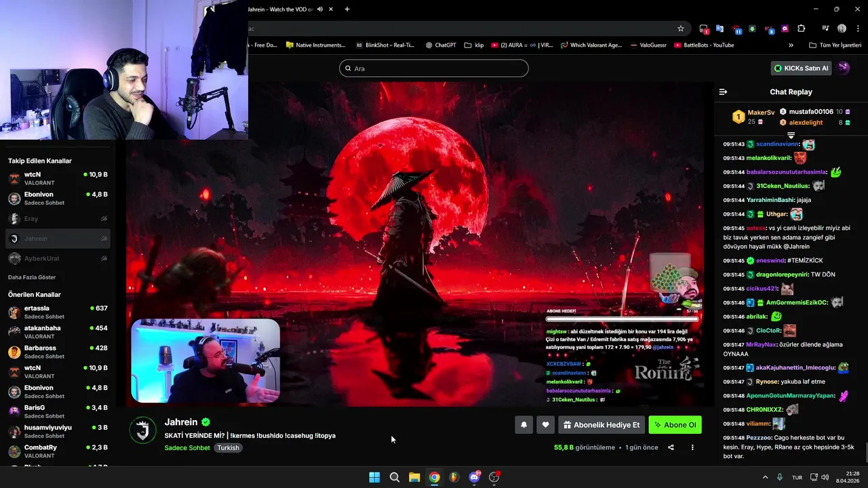Open the three-dot options menu below the video
The width and height of the screenshot is (868, 488).
[692, 447]
